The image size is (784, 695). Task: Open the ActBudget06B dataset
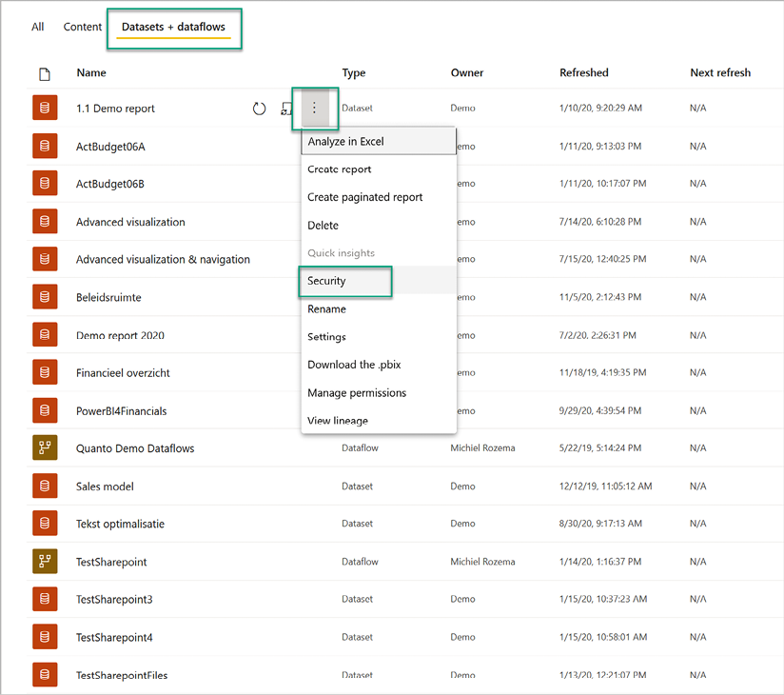tap(110, 184)
